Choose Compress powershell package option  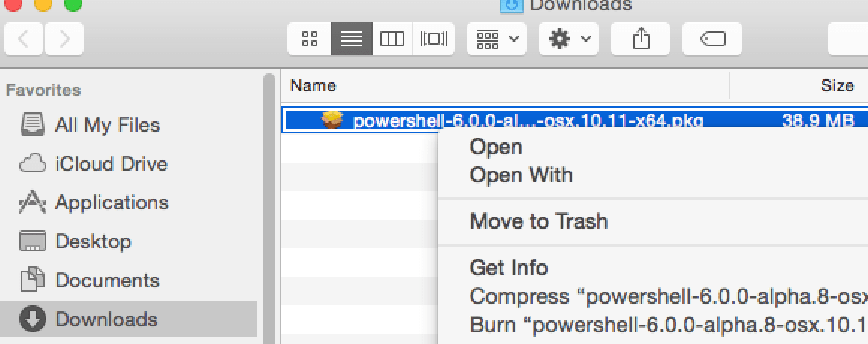click(669, 296)
